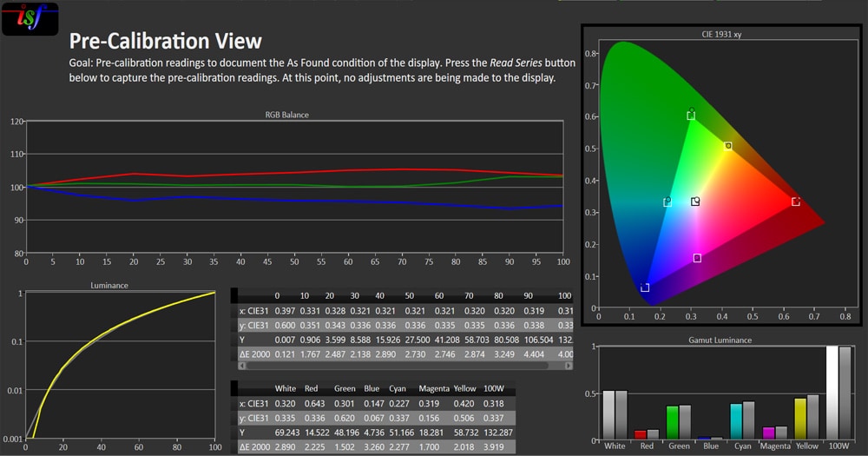Select the red primary marker on CIE chart
Screen dimensions: 868x456
pyautogui.click(x=795, y=202)
